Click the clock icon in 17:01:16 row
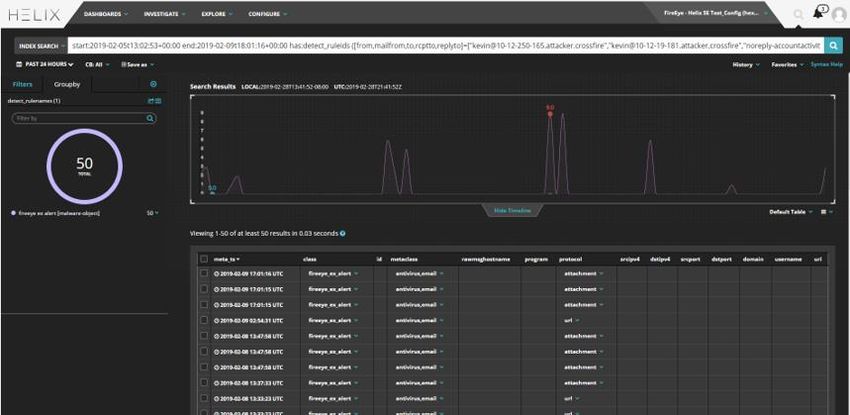850x415 pixels. [216, 274]
